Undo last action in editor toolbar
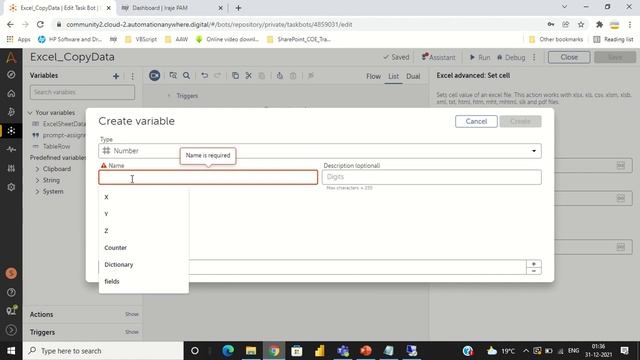 coord(204,76)
